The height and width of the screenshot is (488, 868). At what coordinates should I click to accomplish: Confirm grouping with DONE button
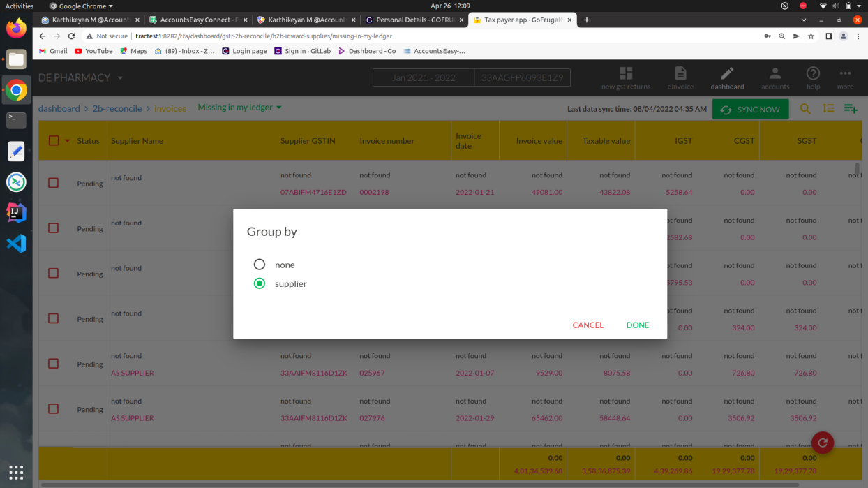[638, 325]
